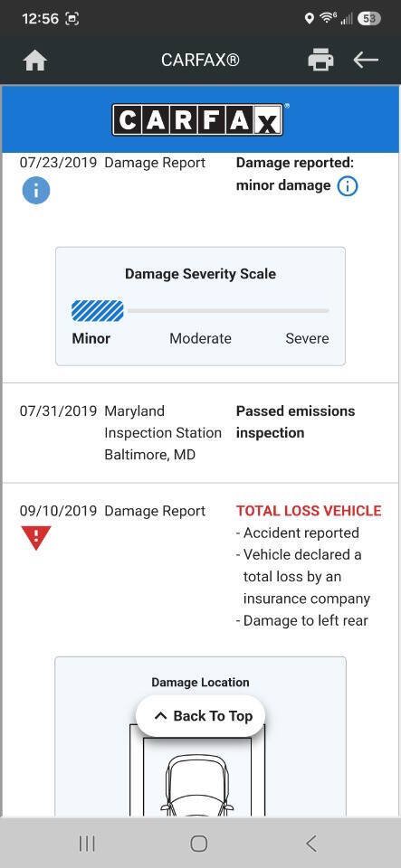The image size is (401, 868).
Task: Open Android recent apps button
Action: pos(87,844)
